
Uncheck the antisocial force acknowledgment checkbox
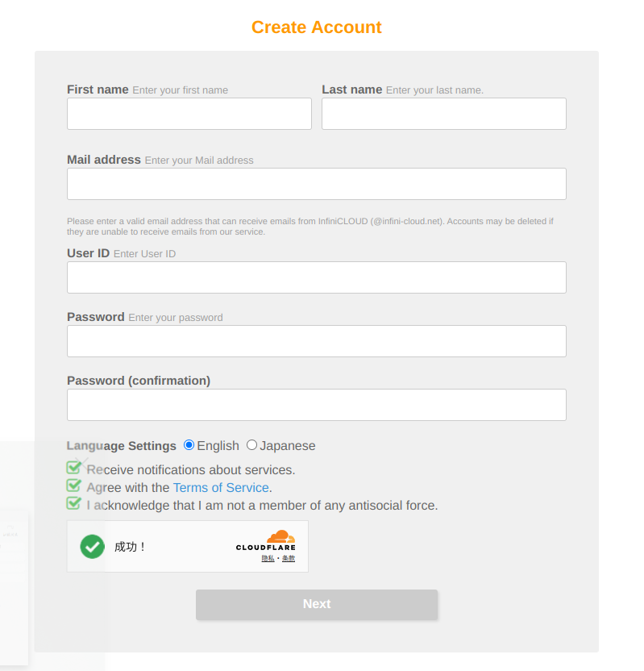coord(72,504)
